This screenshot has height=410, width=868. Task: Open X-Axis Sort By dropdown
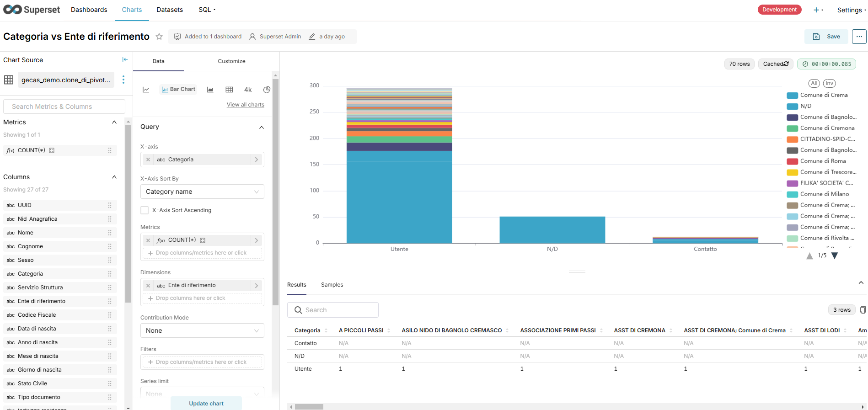(x=202, y=192)
